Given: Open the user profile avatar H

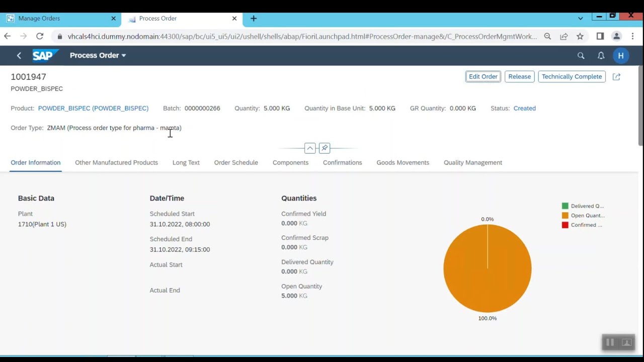Looking at the screenshot, I should click(x=621, y=56).
